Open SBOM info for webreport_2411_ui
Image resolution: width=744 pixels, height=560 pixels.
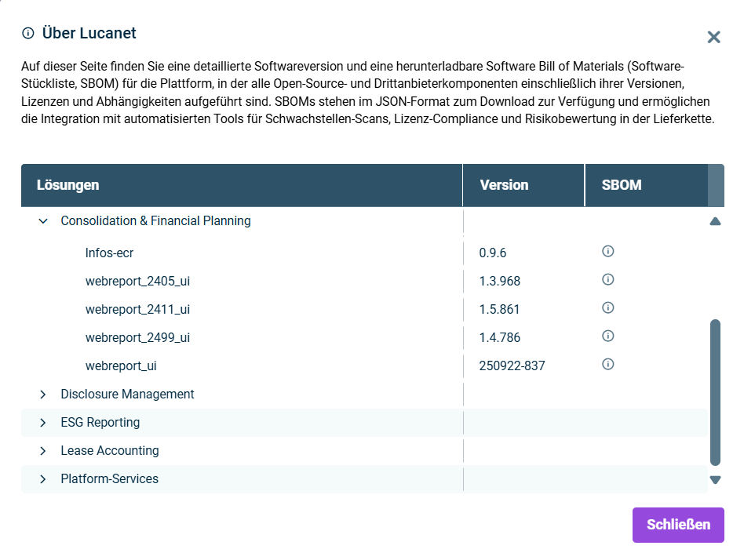(x=607, y=308)
